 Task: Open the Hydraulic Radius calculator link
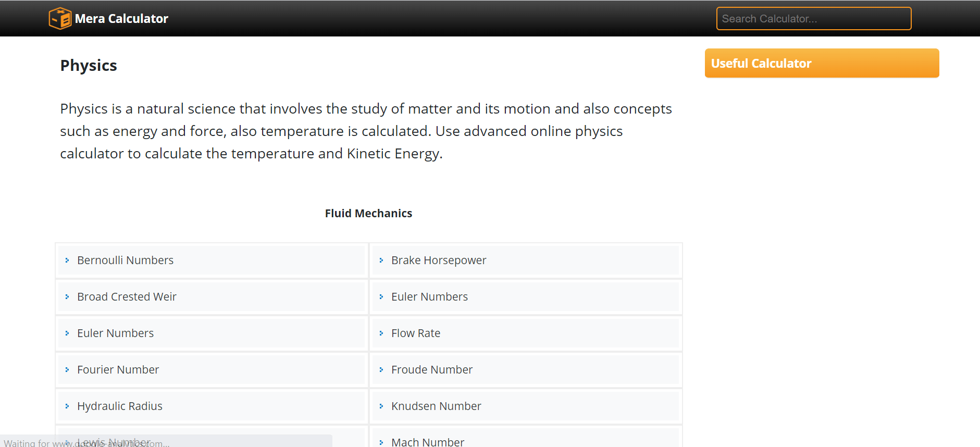tap(120, 406)
